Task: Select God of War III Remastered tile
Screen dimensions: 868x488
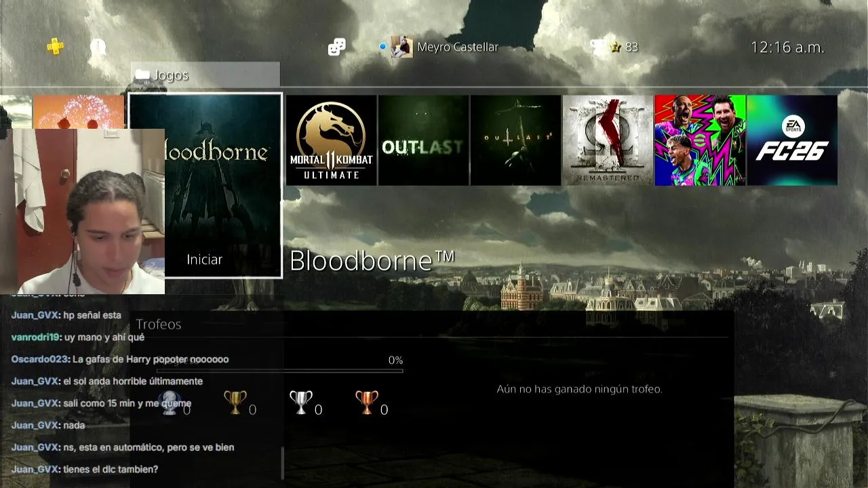Action: click(x=608, y=140)
